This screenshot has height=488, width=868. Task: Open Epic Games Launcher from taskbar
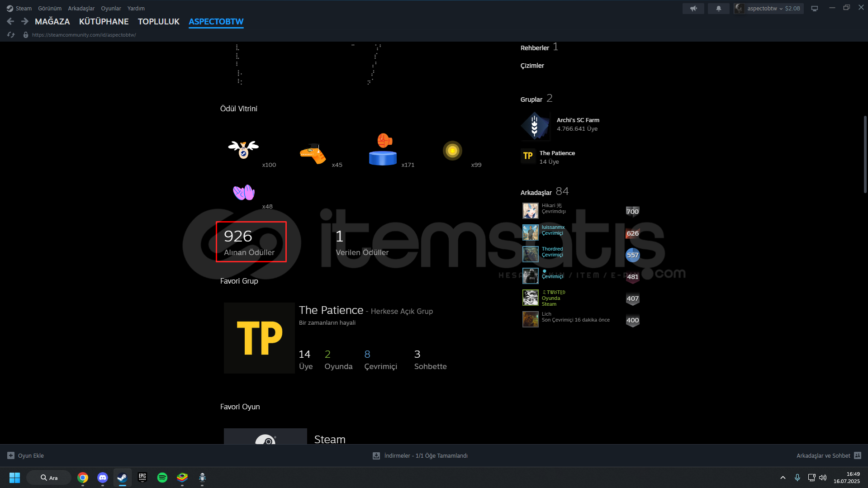pyautogui.click(x=142, y=478)
